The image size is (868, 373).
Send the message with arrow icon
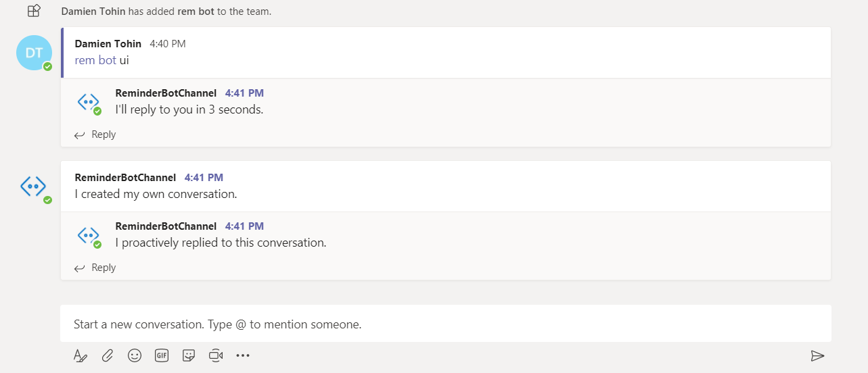(817, 356)
